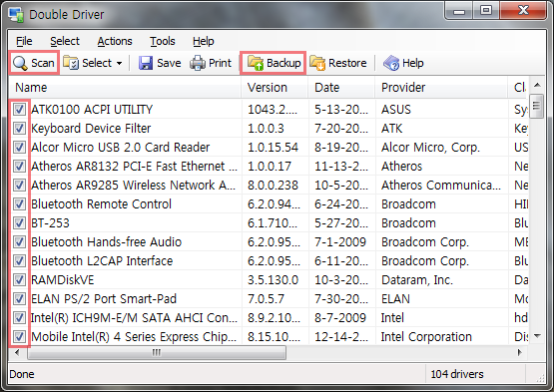
Task: Uncheck Bluetooth Remote Control driver
Action: [x=19, y=204]
